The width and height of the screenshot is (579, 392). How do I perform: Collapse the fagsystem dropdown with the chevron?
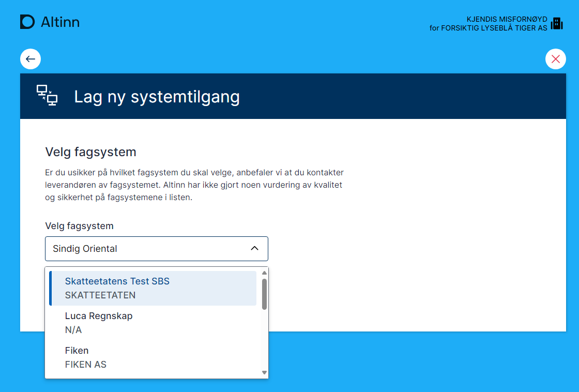(254, 249)
